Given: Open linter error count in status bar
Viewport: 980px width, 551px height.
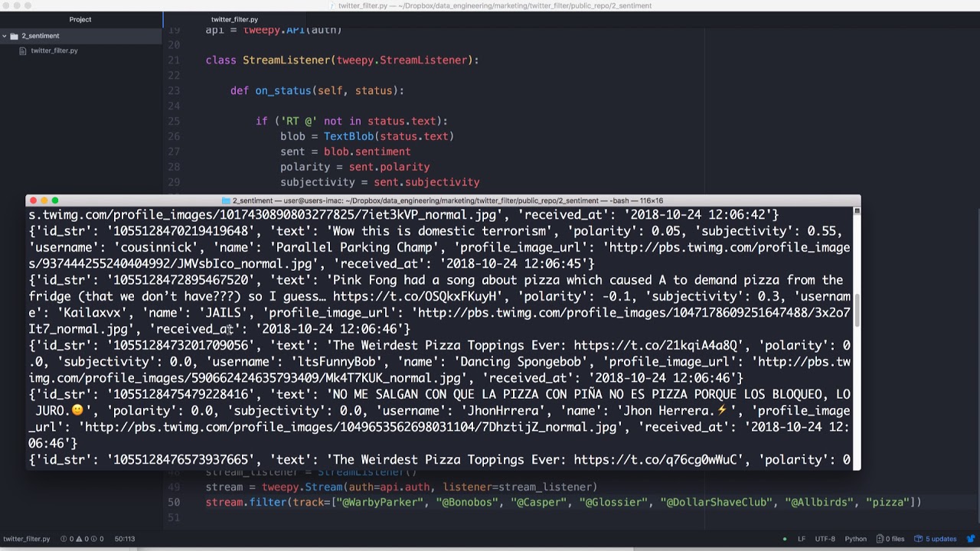Looking at the screenshot, I should 67,539.
